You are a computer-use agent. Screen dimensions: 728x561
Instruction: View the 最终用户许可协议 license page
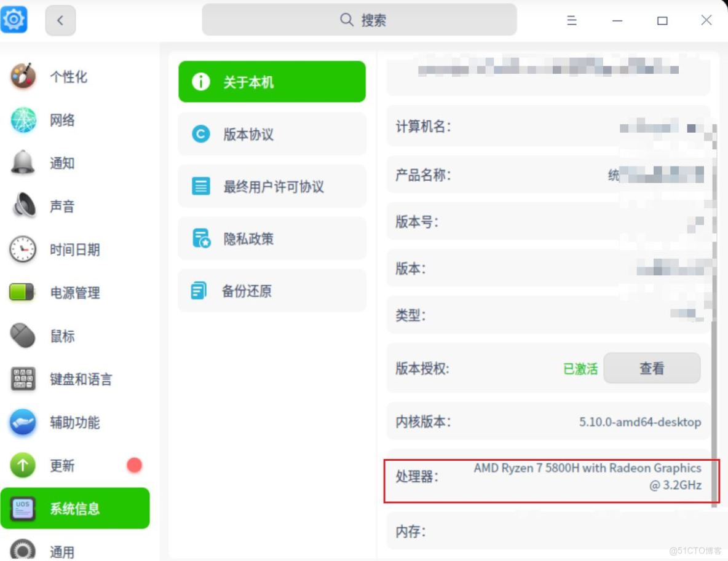point(272,186)
